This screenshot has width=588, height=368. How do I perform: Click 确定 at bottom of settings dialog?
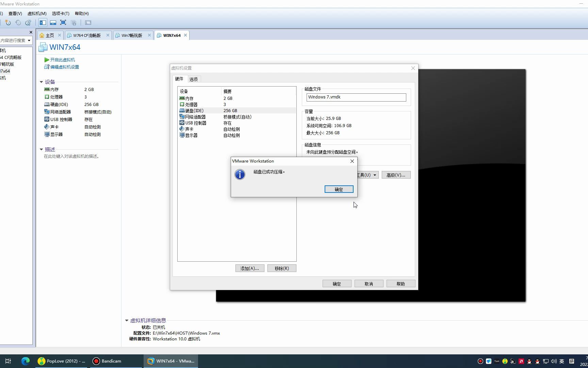click(x=337, y=284)
